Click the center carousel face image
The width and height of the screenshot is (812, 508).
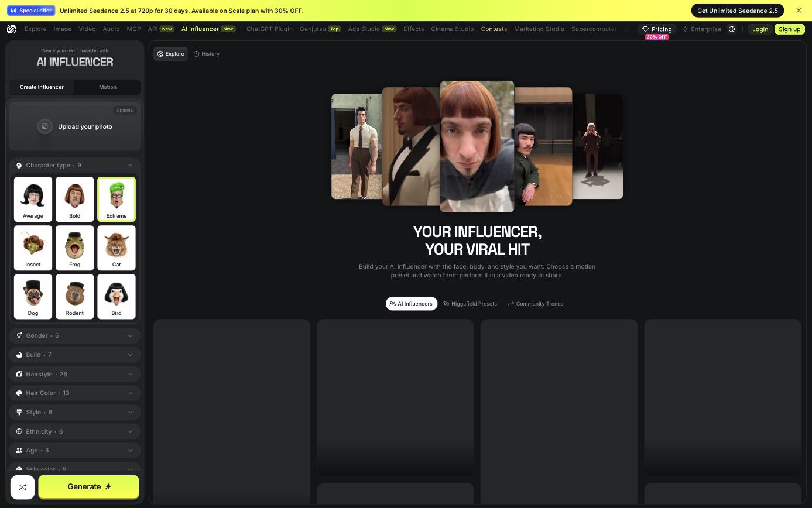pyautogui.click(x=477, y=146)
